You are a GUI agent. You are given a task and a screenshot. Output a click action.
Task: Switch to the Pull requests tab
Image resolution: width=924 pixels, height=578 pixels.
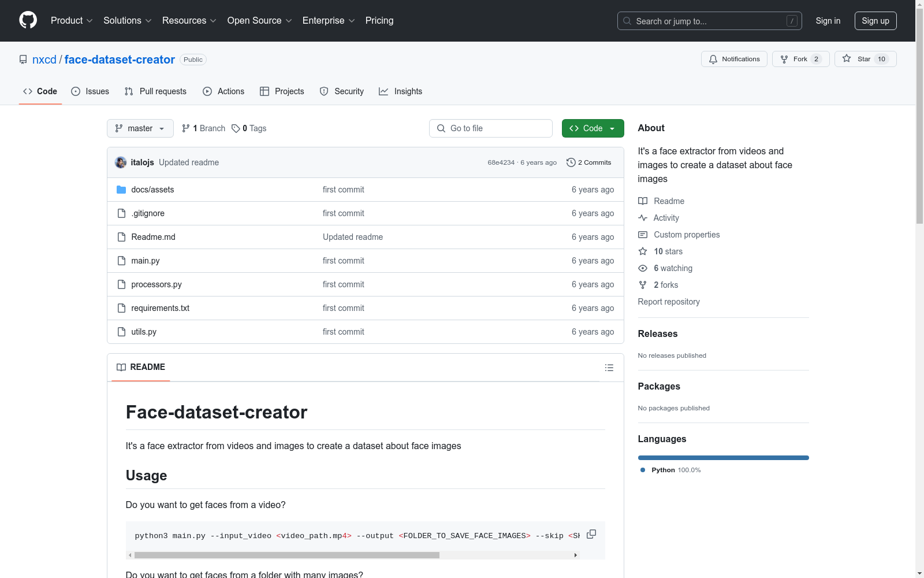[x=155, y=91]
